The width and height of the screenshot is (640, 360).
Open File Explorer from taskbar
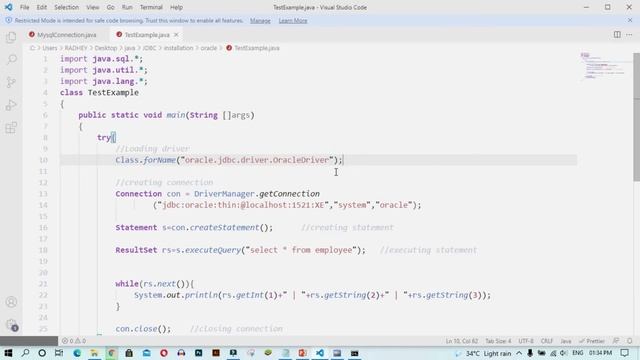pyautogui.click(x=94, y=353)
